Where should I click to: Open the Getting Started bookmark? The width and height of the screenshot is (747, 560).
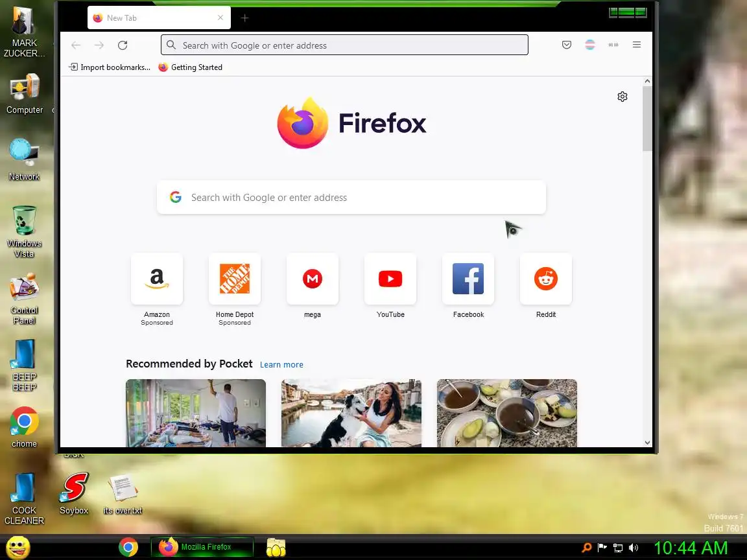(x=190, y=67)
